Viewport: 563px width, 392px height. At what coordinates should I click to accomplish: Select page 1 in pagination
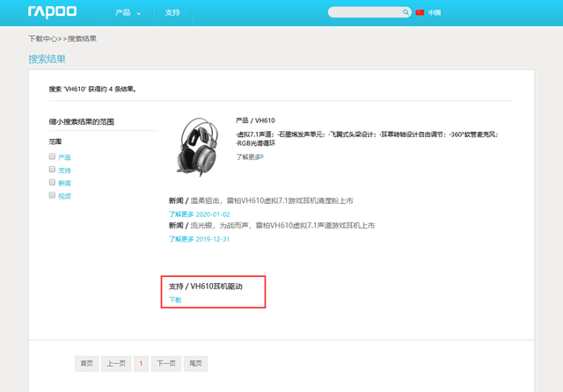point(141,364)
